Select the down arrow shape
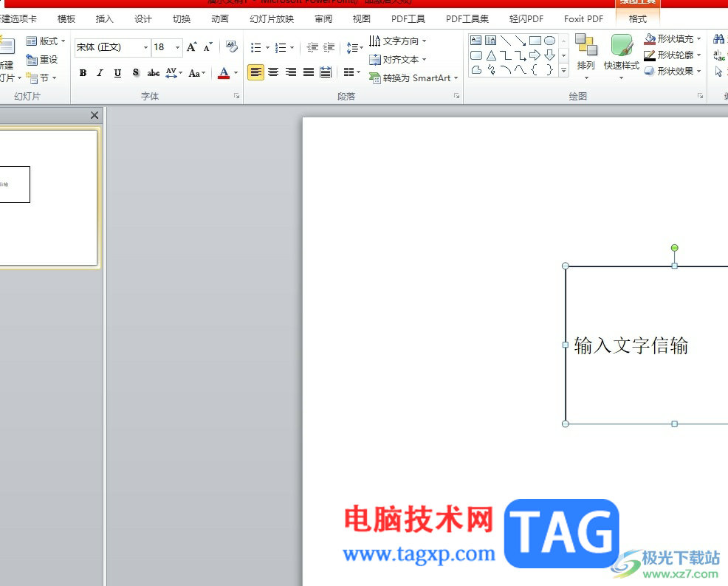The image size is (728, 586). [550, 55]
